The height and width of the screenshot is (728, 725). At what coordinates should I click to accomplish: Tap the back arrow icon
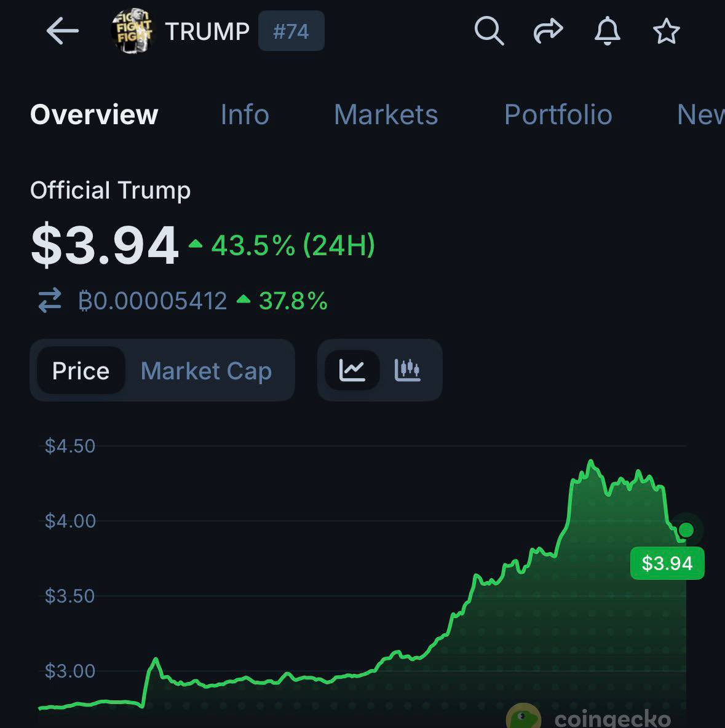(x=62, y=31)
